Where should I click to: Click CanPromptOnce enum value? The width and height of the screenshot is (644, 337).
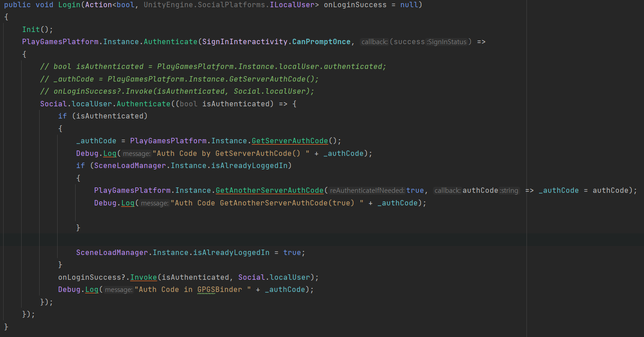click(322, 42)
